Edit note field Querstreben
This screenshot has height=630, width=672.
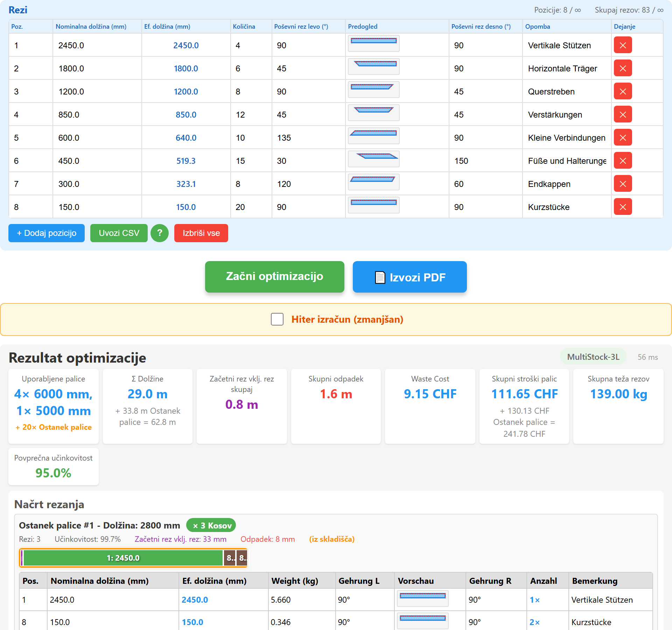[567, 92]
